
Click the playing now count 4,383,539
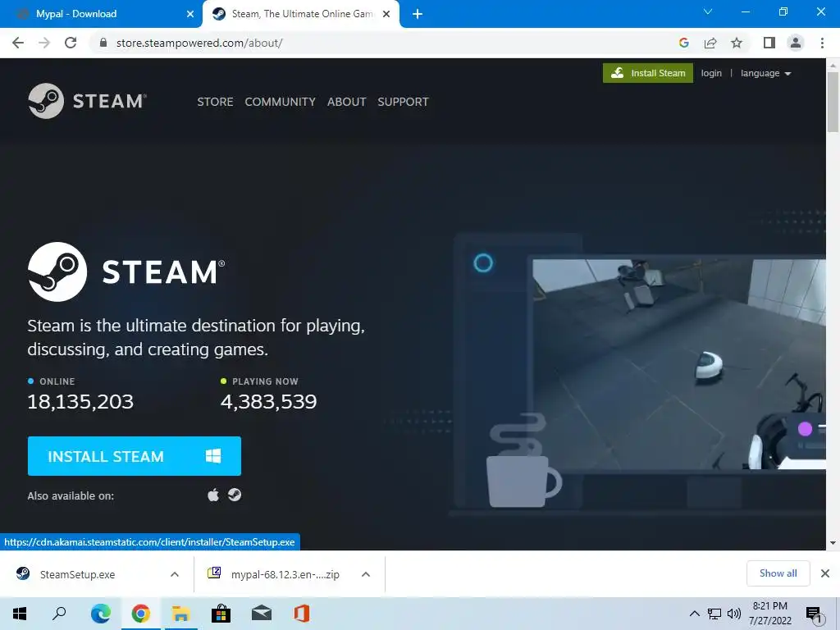(268, 402)
